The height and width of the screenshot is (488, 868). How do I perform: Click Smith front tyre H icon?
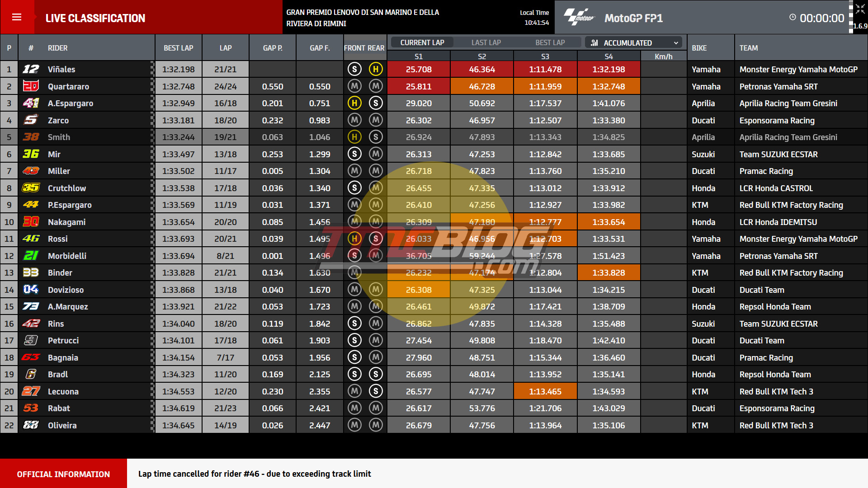(x=354, y=137)
